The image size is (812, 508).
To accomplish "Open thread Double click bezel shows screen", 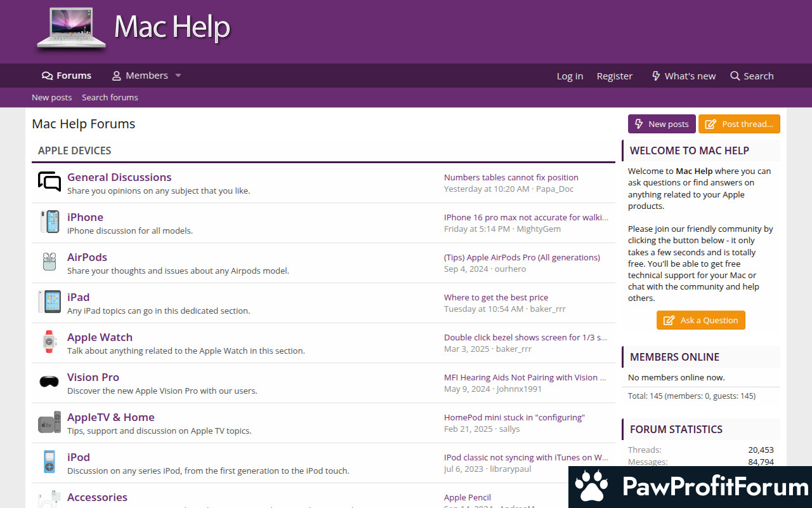I will click(x=525, y=337).
